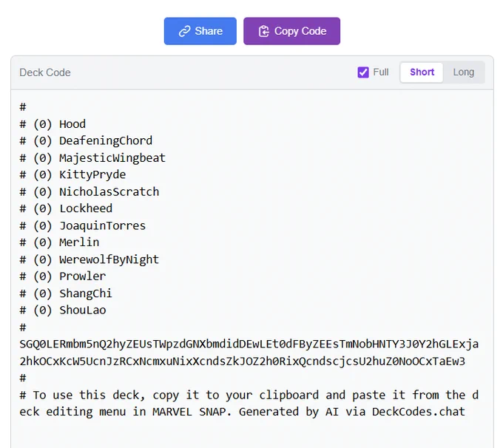Uncheck the Full checkbox
This screenshot has width=503, height=448.
click(x=363, y=72)
